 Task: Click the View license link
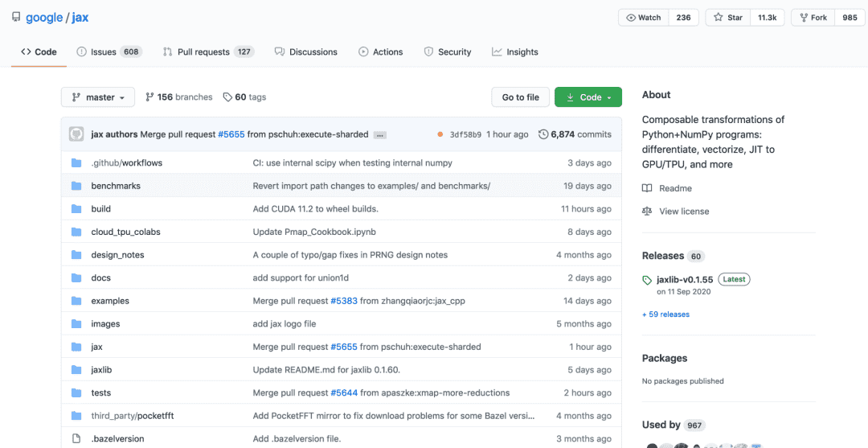[x=684, y=212]
